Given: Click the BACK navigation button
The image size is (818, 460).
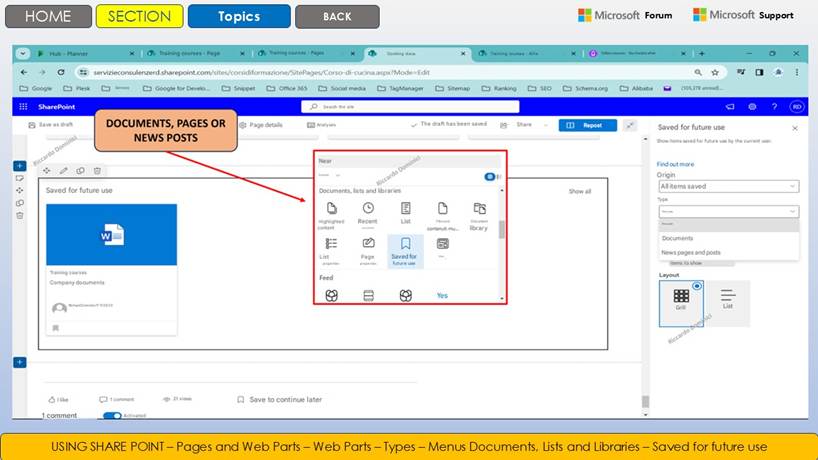Looking at the screenshot, I should click(x=337, y=16).
